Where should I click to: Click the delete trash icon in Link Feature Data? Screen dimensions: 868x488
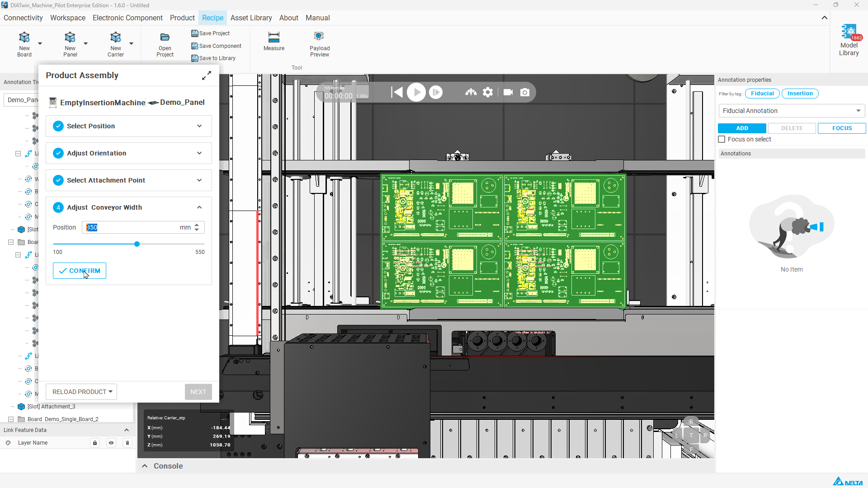[x=127, y=443]
